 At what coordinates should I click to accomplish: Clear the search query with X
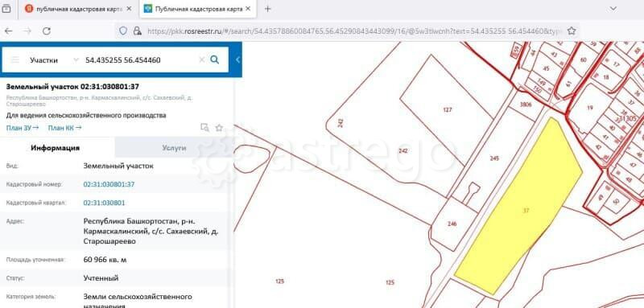[x=202, y=60]
